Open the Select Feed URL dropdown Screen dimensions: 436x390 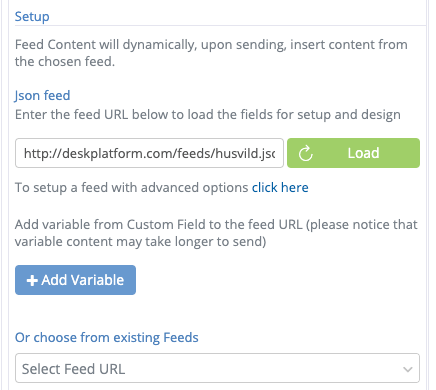click(217, 368)
